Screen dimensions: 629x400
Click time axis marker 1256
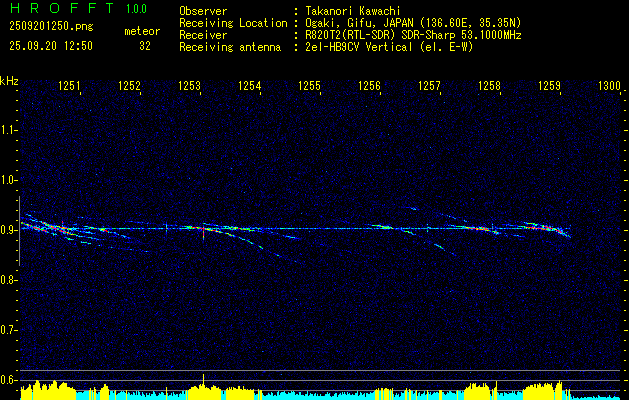[369, 86]
